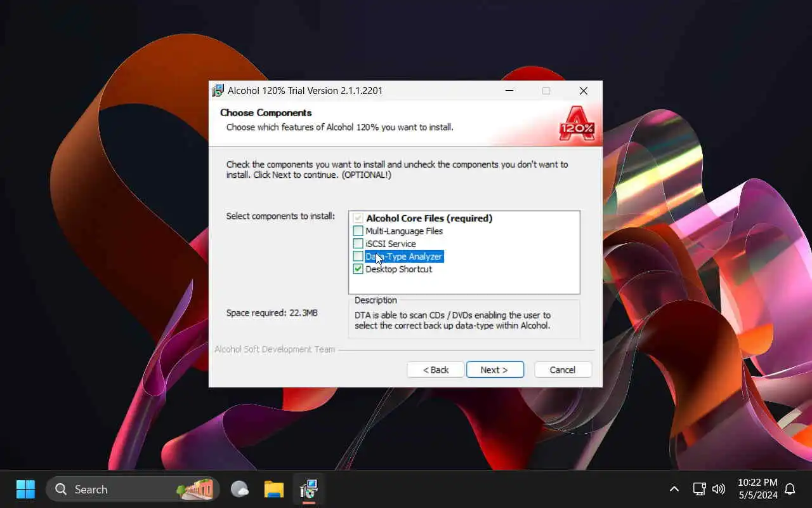812x508 pixels.
Task: Open the weather widget on the taskbar
Action: [240, 489]
